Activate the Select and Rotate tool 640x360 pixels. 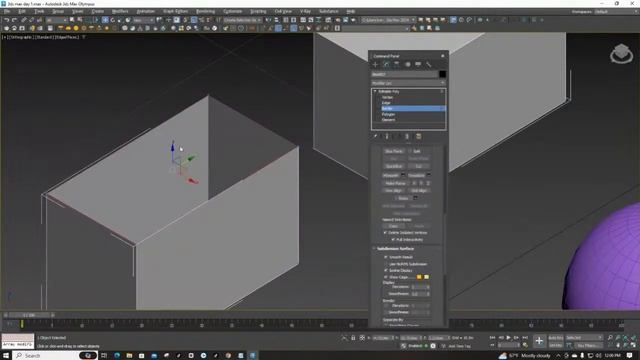[x=113, y=20]
